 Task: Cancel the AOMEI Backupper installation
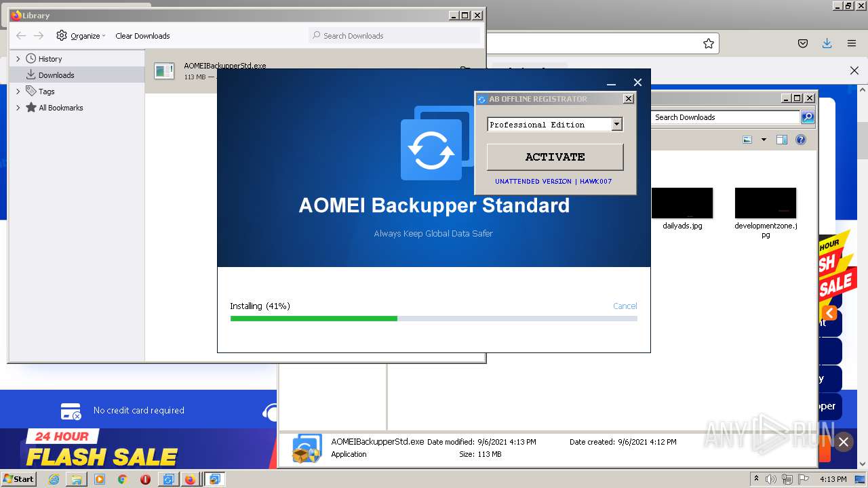625,306
